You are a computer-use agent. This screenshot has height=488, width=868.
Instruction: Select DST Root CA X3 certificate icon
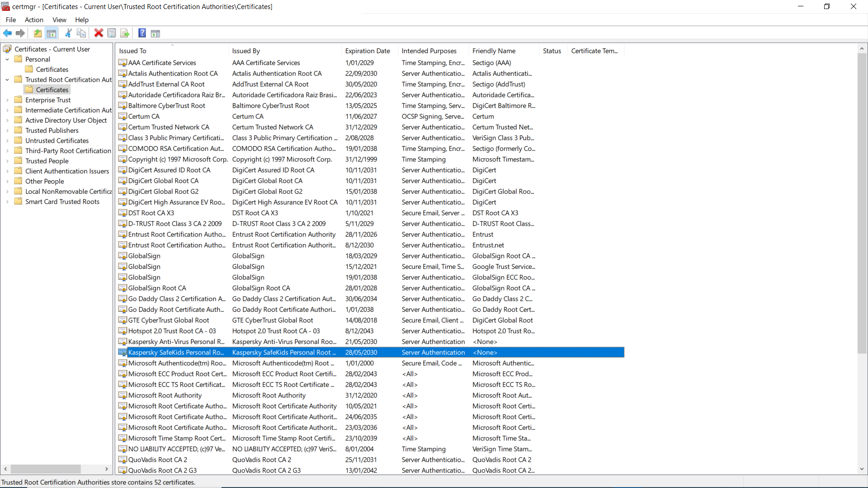[123, 213]
